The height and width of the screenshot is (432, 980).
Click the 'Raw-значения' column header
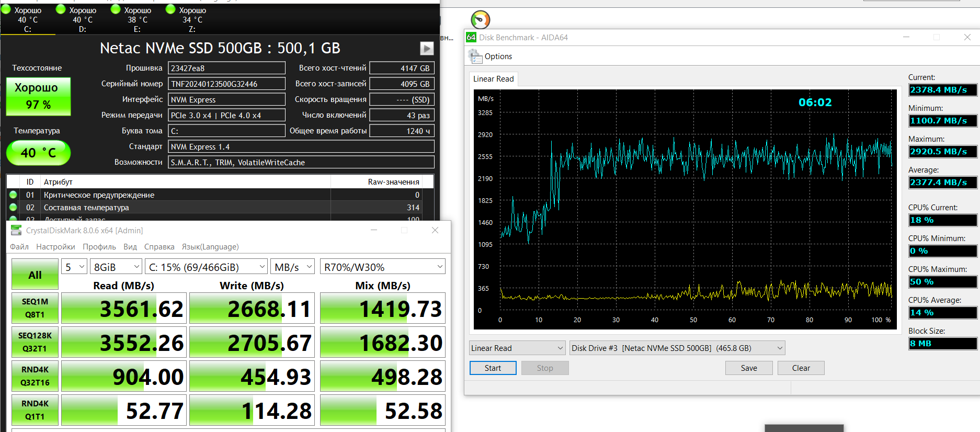[377, 181]
